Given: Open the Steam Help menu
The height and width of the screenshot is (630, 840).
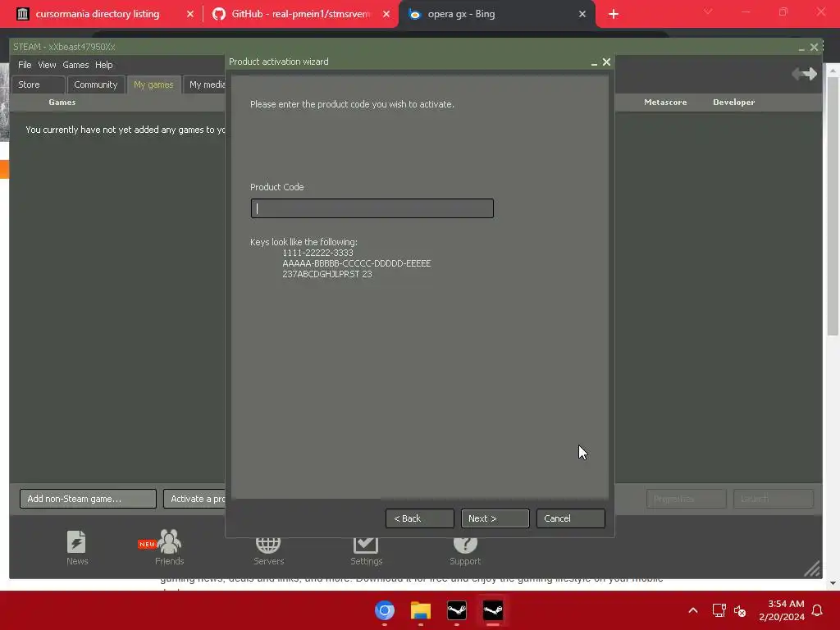Looking at the screenshot, I should 104,65.
